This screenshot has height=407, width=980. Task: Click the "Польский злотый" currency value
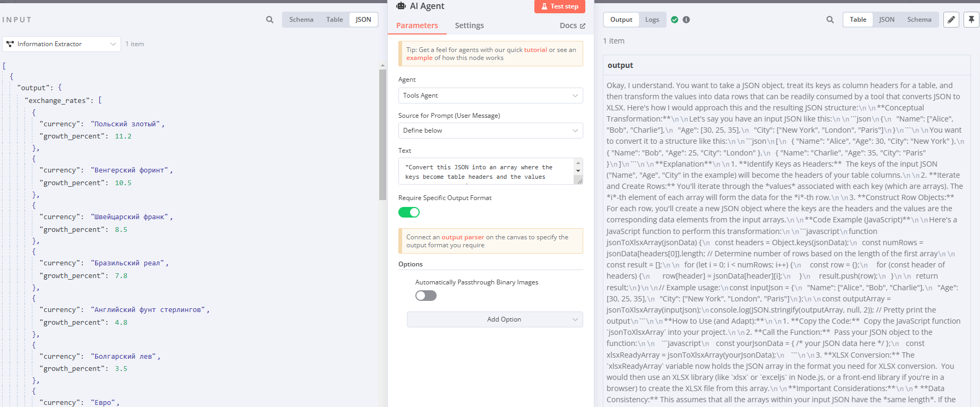click(x=127, y=124)
